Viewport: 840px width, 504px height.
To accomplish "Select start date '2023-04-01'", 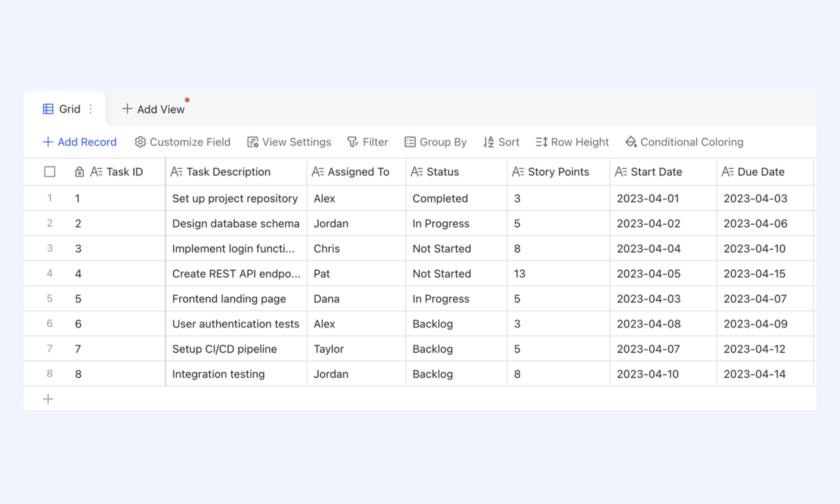I will (663, 198).
